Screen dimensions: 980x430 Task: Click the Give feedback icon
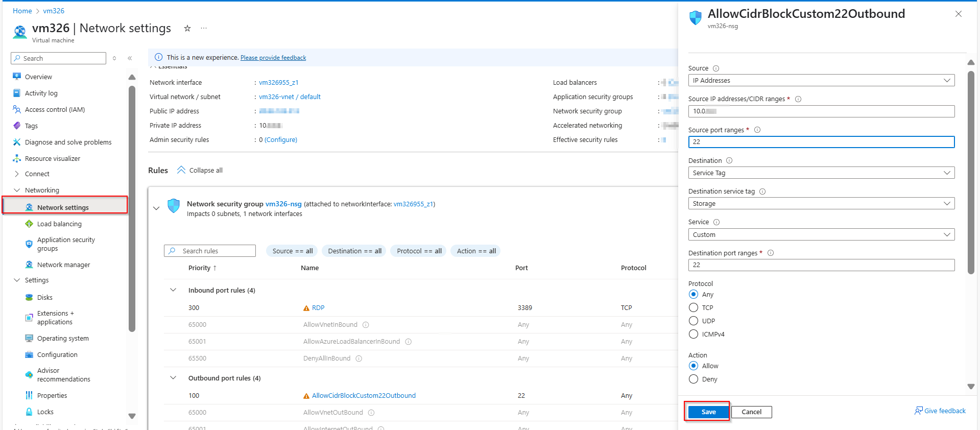pos(919,411)
